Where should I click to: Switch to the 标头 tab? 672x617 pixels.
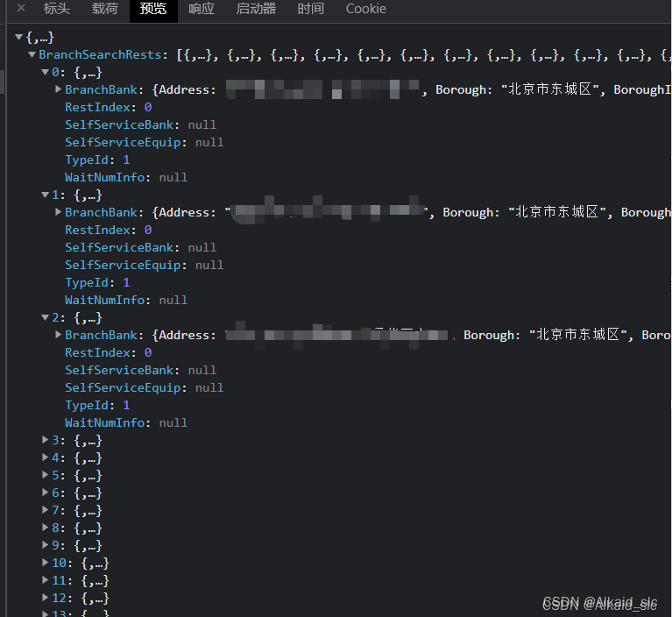point(57,9)
